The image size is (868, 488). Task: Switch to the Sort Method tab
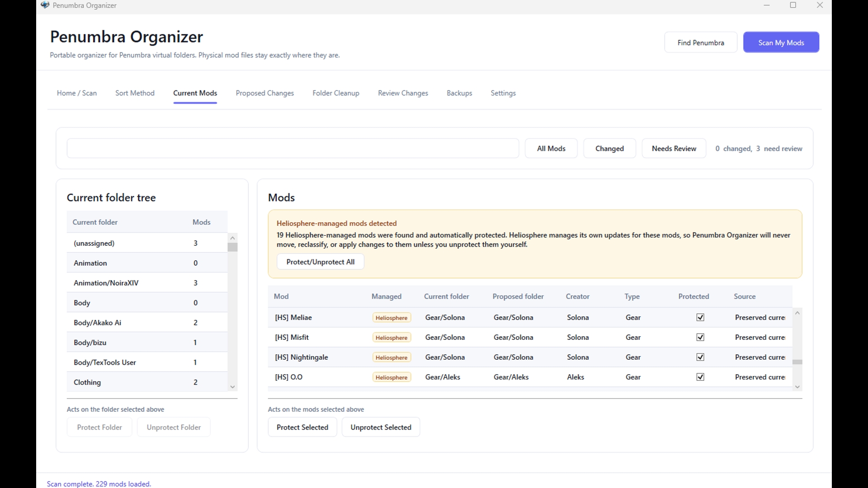coord(135,93)
